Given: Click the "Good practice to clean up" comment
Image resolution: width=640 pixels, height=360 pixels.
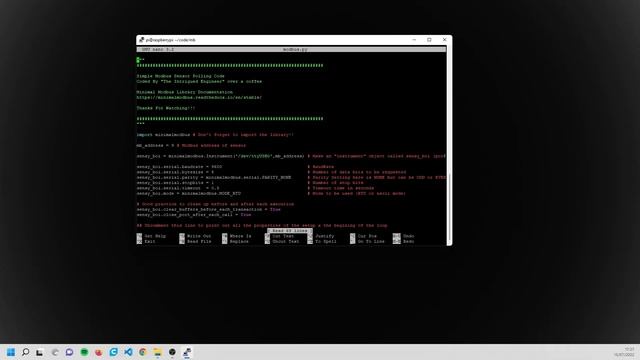Looking at the screenshot, I should click(x=215, y=204).
